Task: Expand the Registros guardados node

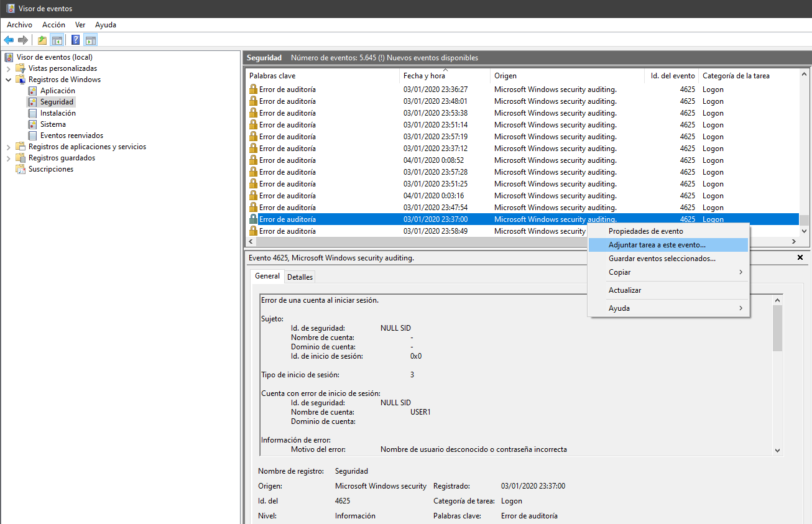Action: pos(9,158)
